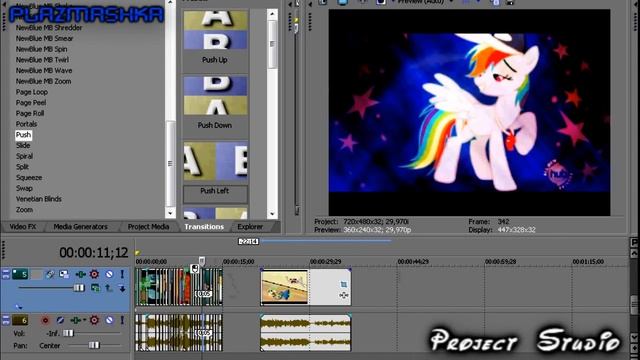This screenshot has width=640, height=360.
Task: Open automation settings gear on track 6
Action: [94, 320]
